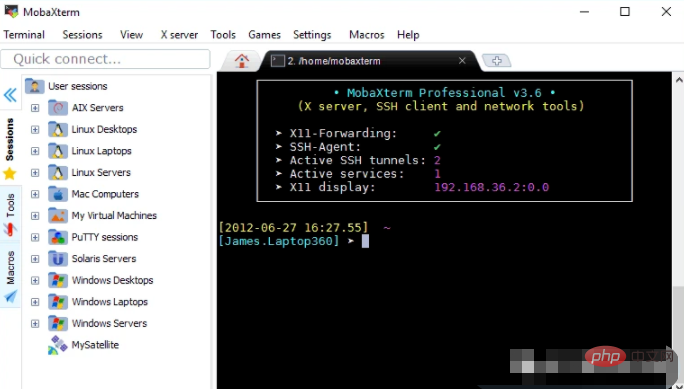Click the Windows Servers flag icon
The height and width of the screenshot is (389, 684).
point(58,323)
